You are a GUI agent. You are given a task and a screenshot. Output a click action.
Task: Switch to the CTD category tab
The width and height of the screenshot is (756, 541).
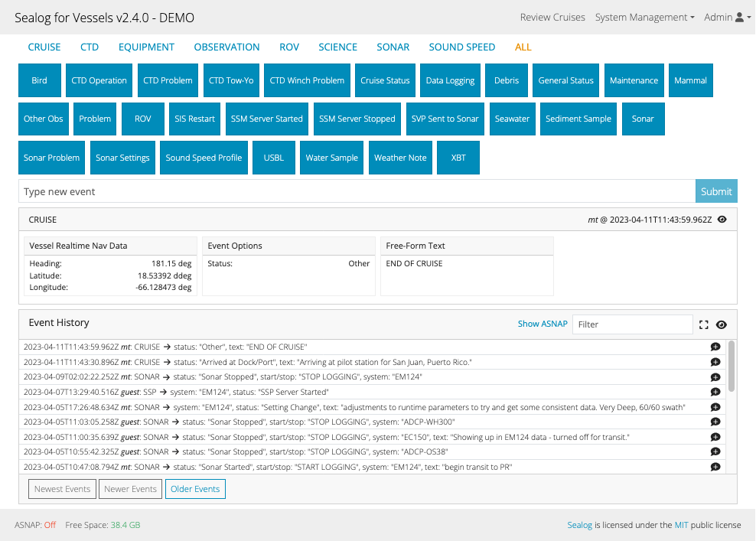point(90,47)
